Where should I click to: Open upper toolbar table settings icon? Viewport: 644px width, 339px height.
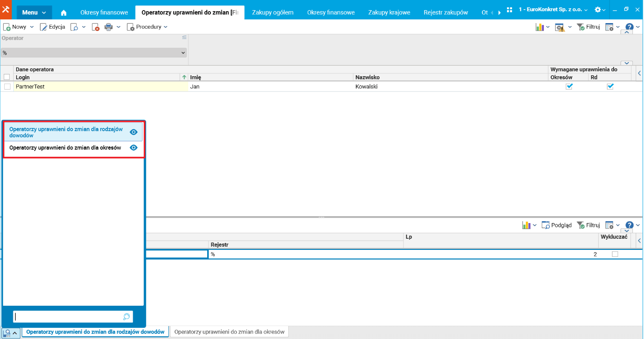tap(609, 27)
